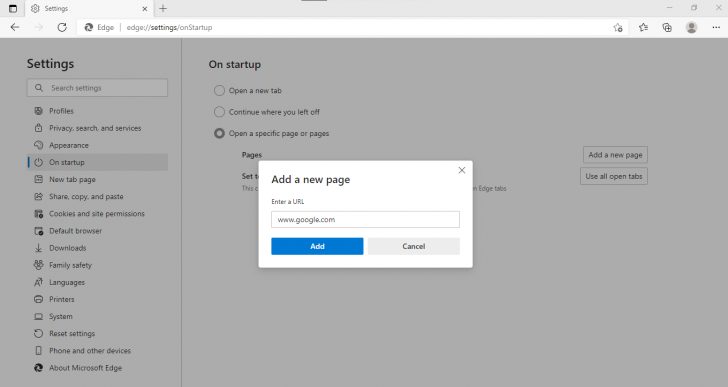Cancel the Add a new page dialog

click(414, 246)
